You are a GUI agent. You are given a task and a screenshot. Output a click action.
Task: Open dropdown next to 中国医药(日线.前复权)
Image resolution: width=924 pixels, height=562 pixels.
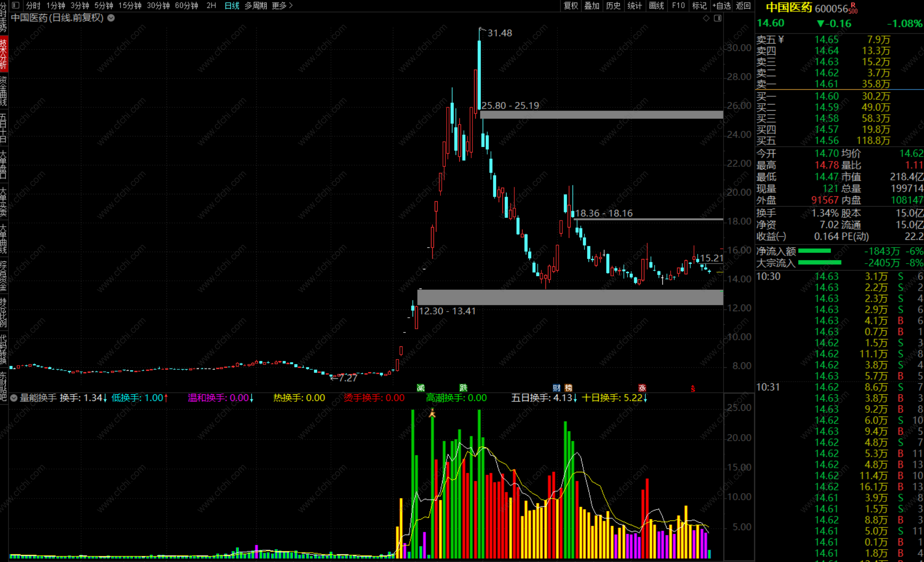point(111,18)
